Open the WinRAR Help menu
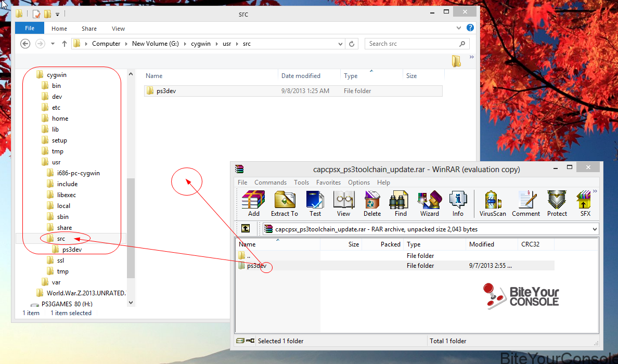Image resolution: width=618 pixels, height=364 pixels. point(383,183)
